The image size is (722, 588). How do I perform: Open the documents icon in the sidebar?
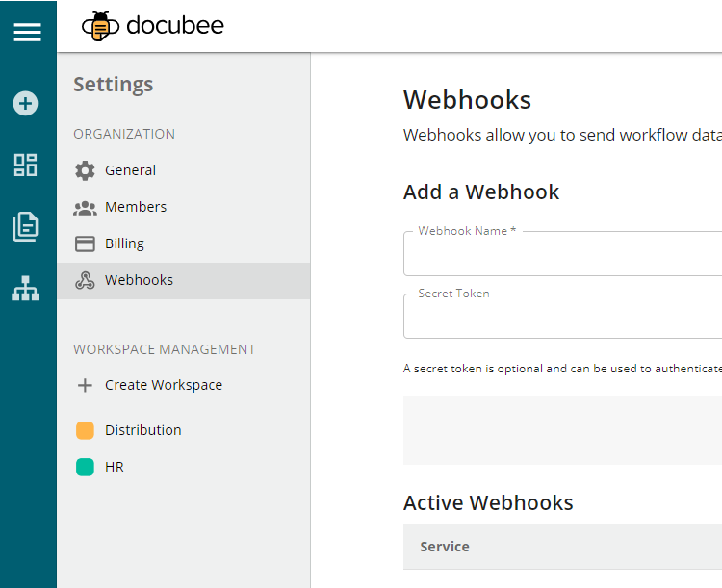25,226
